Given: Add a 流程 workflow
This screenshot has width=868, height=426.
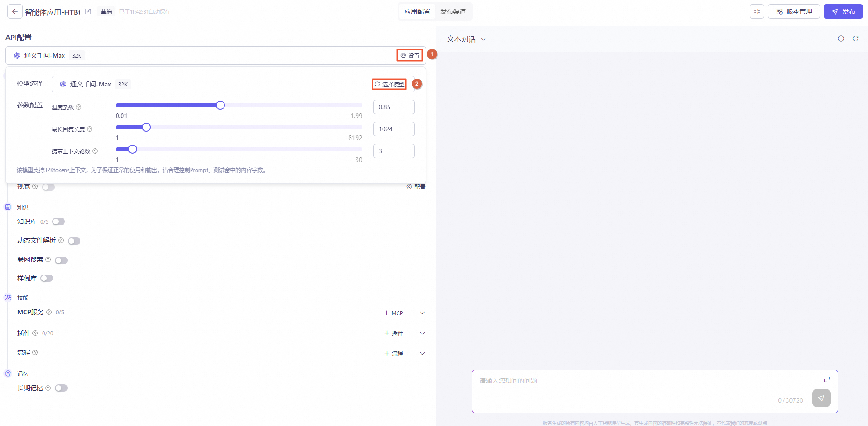Looking at the screenshot, I should pyautogui.click(x=394, y=353).
